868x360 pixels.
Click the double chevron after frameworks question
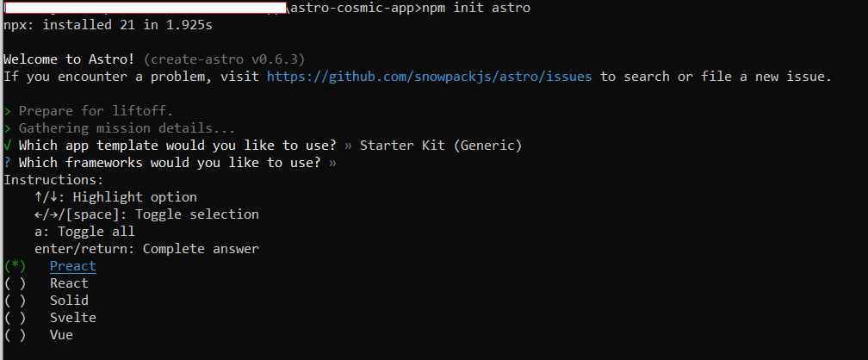332,164
